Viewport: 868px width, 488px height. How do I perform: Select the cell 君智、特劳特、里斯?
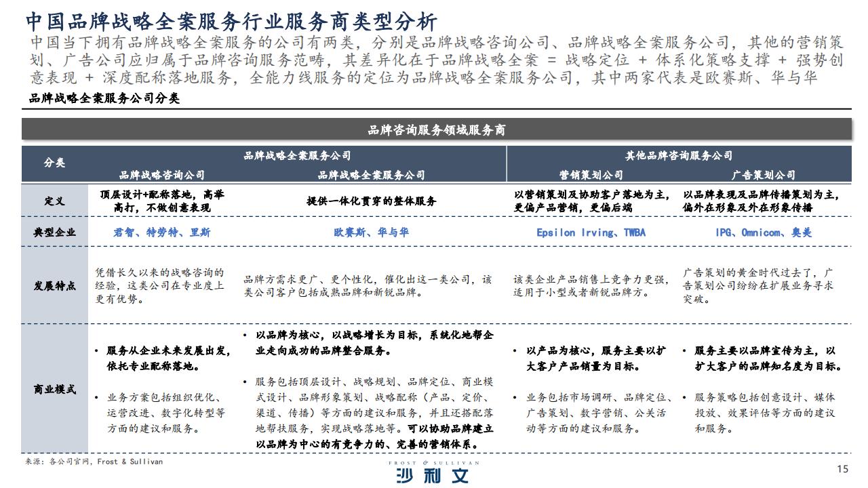coord(162,232)
